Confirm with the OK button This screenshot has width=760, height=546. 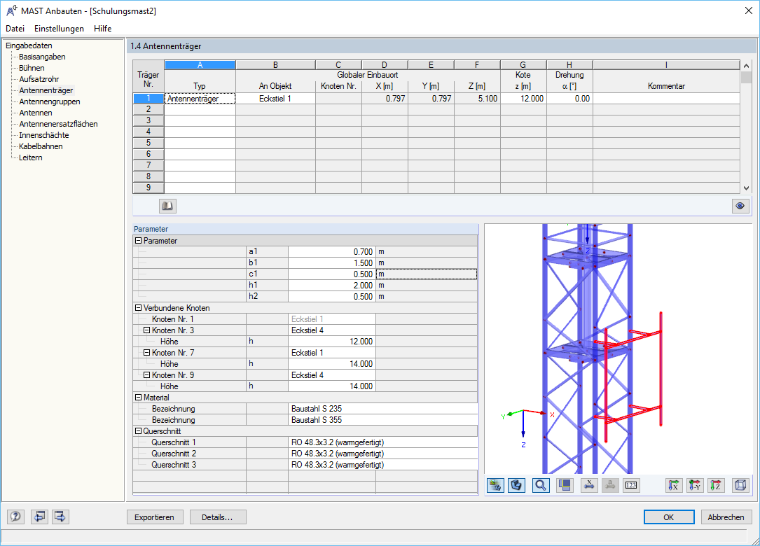click(x=669, y=517)
